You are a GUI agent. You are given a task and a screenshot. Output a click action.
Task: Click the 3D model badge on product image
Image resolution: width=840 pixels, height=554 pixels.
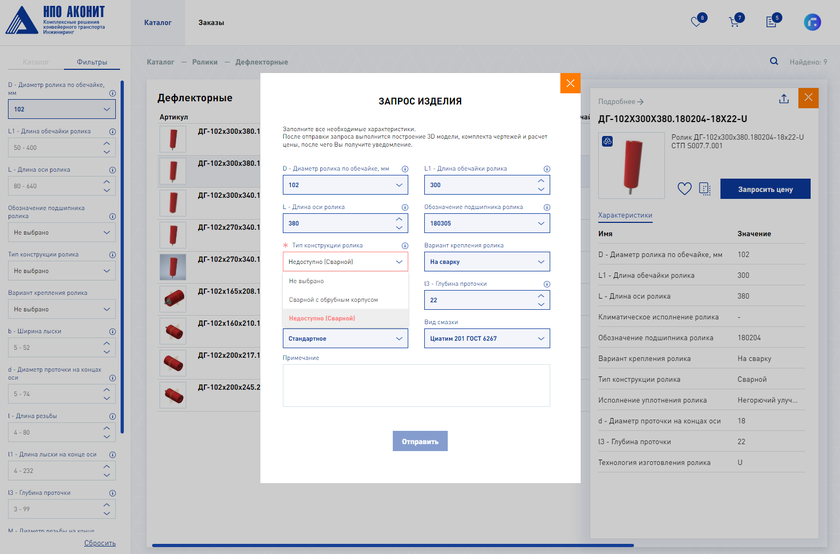pos(607,141)
